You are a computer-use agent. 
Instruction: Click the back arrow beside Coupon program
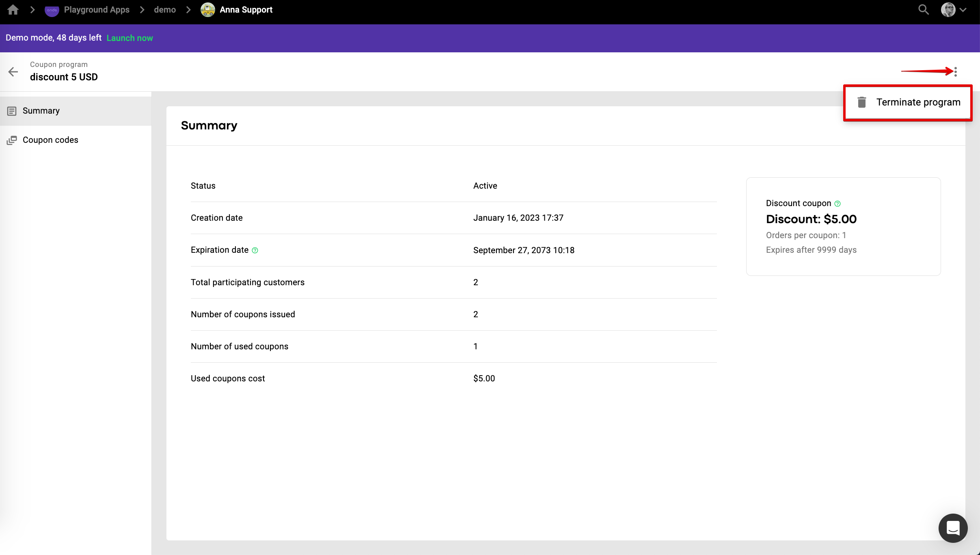[13, 72]
